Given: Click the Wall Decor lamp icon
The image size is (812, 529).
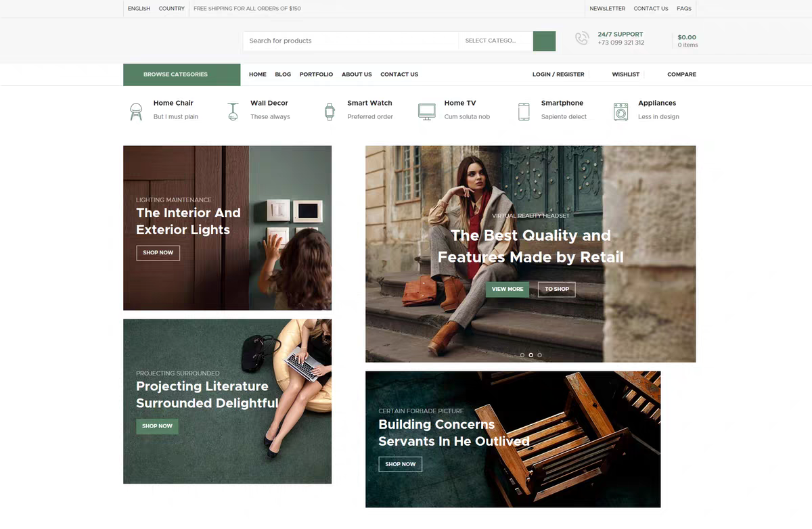Looking at the screenshot, I should [233, 112].
